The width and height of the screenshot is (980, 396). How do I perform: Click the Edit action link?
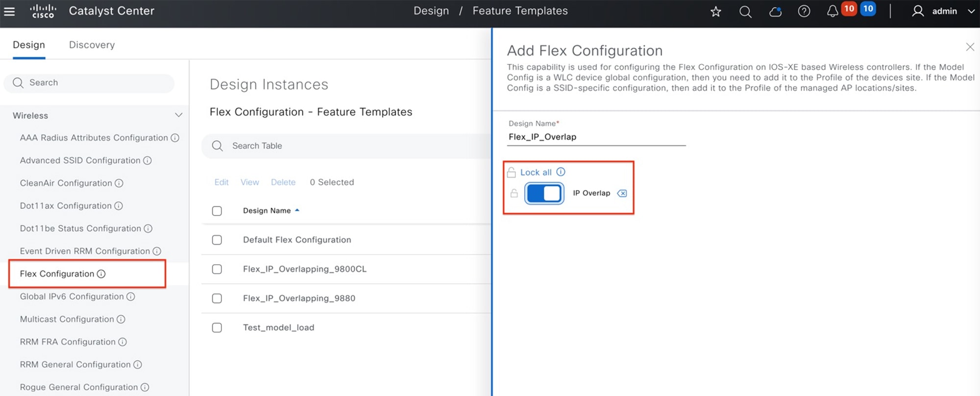tap(221, 182)
